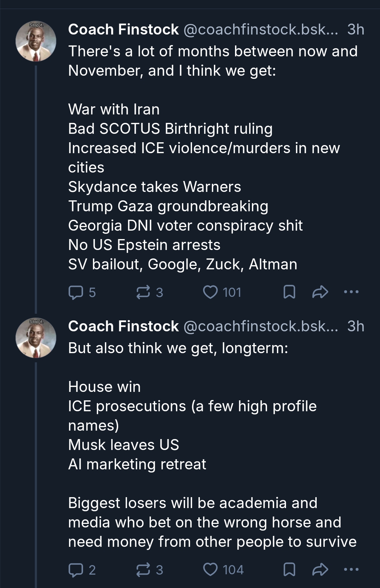Open more options on first post
This screenshot has width=380, height=588.
tap(351, 292)
